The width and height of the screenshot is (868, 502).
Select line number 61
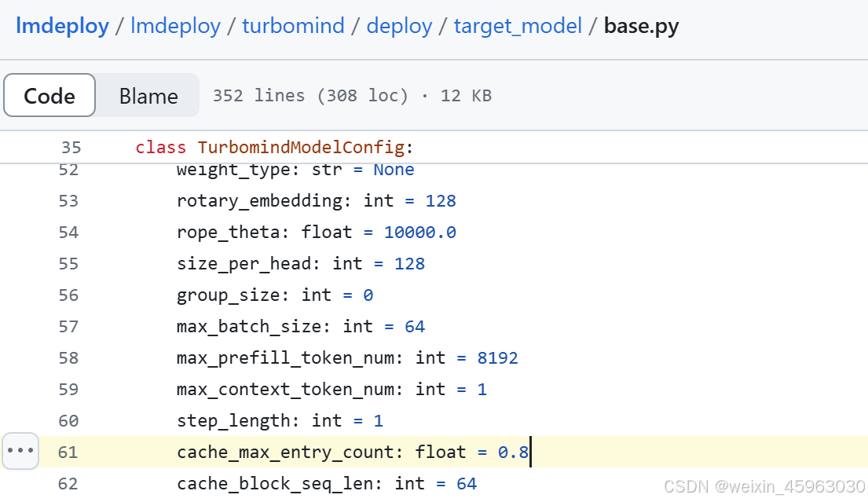pos(68,453)
